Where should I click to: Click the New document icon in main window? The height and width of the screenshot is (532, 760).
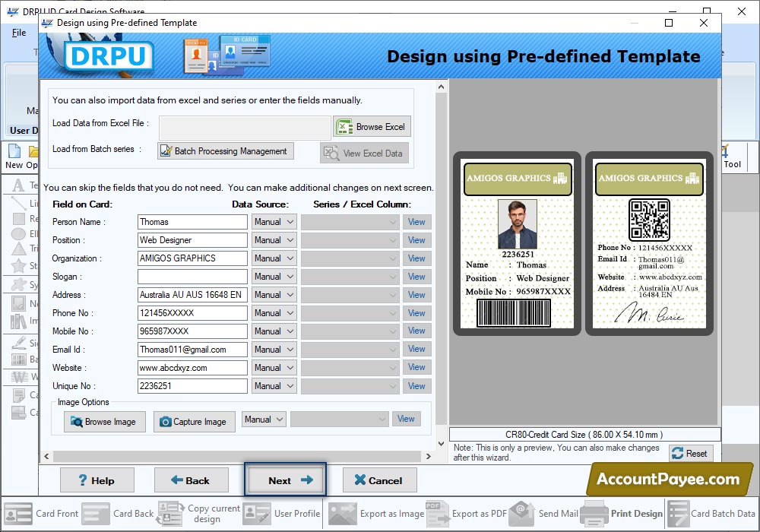click(x=14, y=152)
